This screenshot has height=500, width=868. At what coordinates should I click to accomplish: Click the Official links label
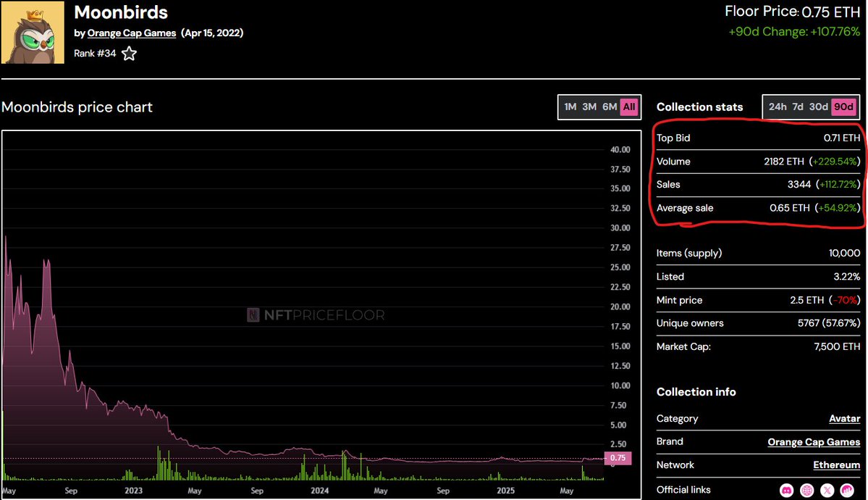[683, 490]
